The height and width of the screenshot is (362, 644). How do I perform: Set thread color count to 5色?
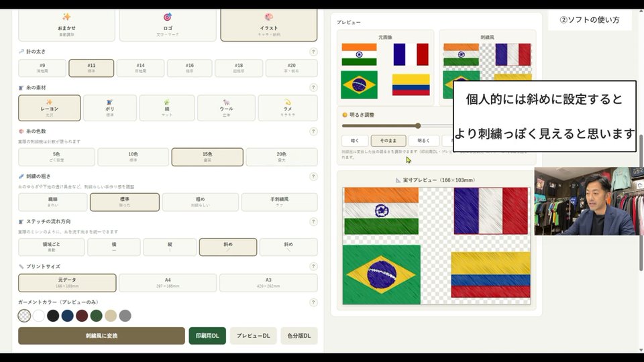coord(56,157)
